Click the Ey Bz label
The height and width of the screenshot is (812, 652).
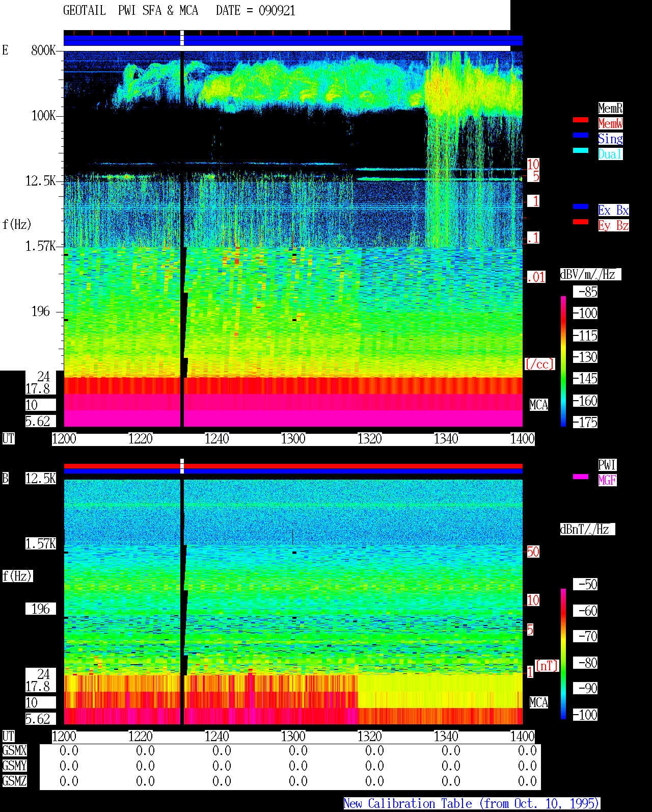click(613, 225)
